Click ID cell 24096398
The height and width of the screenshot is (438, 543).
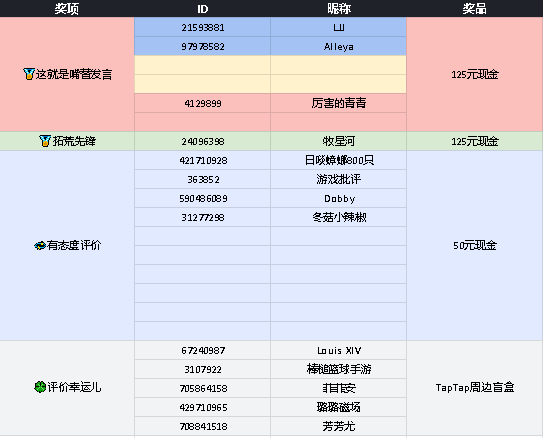tap(202, 141)
